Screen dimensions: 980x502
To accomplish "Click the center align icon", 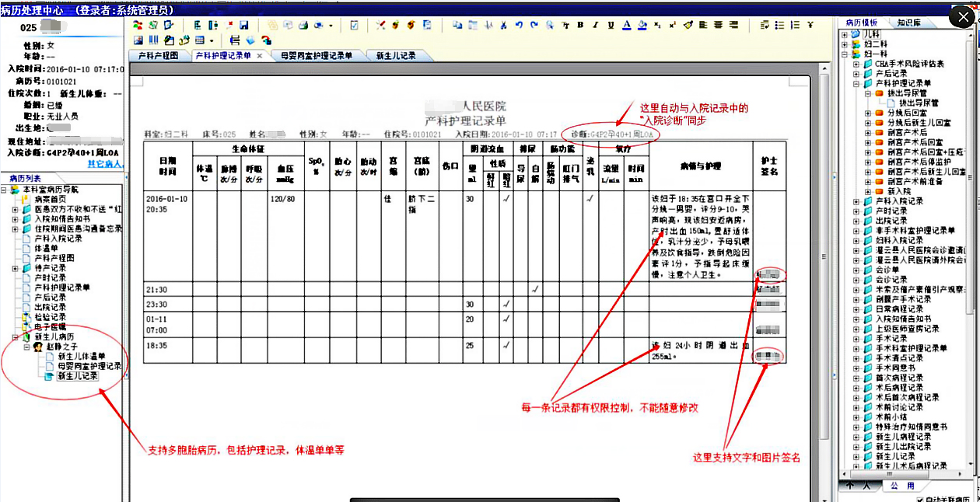I will [x=719, y=25].
